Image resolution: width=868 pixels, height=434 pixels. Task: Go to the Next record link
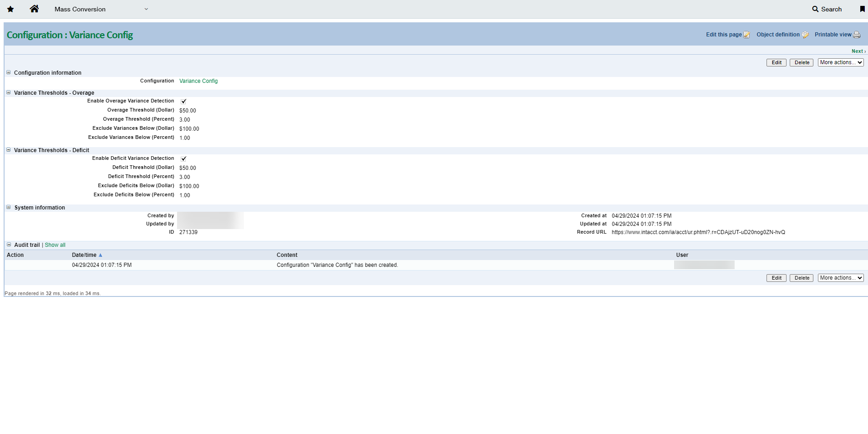[858, 51]
